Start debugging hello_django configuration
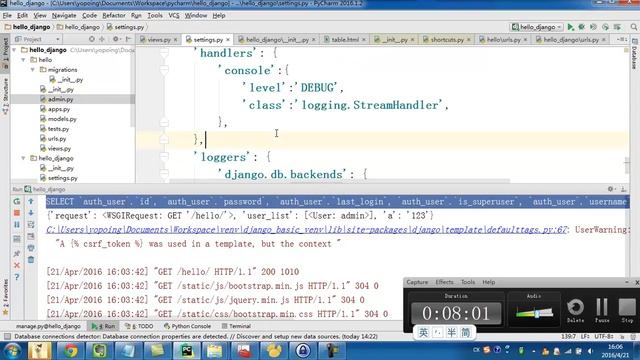 click(582, 27)
